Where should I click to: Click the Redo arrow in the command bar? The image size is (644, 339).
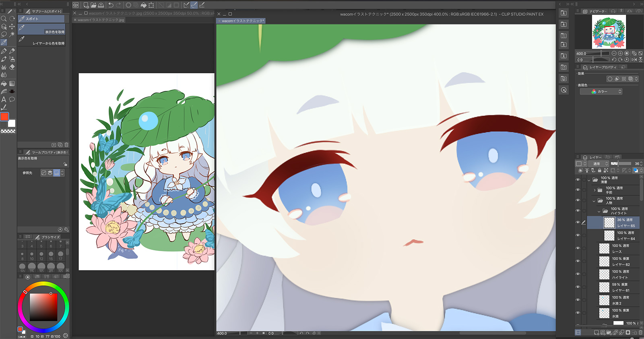(x=118, y=5)
